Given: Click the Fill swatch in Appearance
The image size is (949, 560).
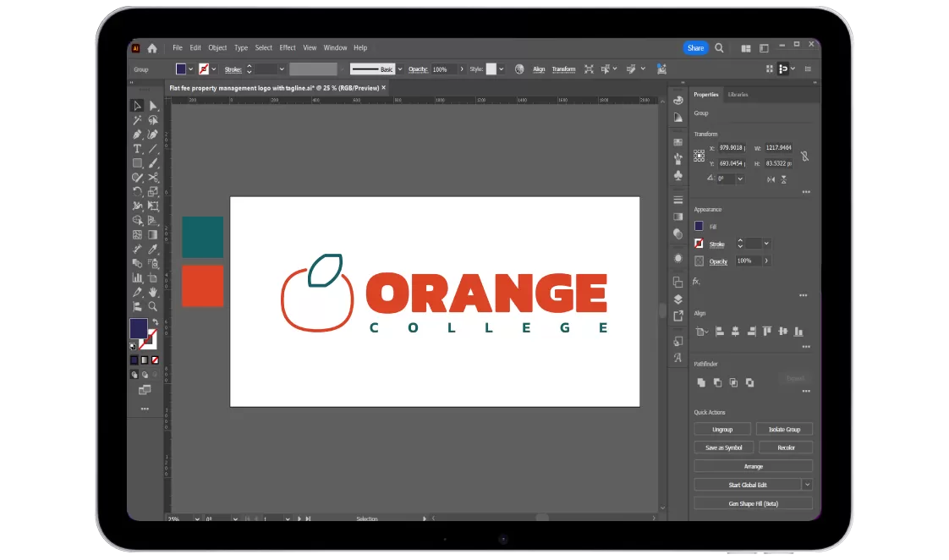Looking at the screenshot, I should [699, 226].
